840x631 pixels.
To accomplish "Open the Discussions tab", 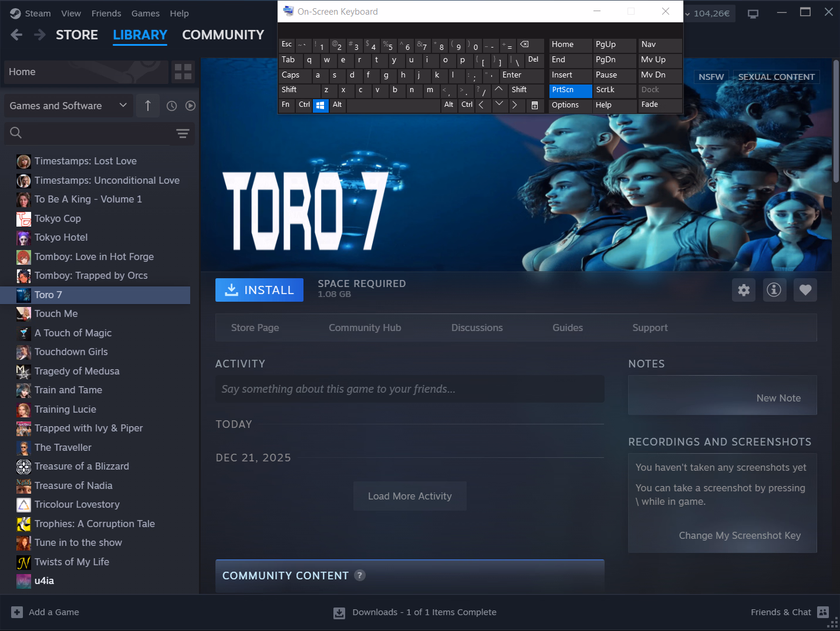I will pos(477,328).
